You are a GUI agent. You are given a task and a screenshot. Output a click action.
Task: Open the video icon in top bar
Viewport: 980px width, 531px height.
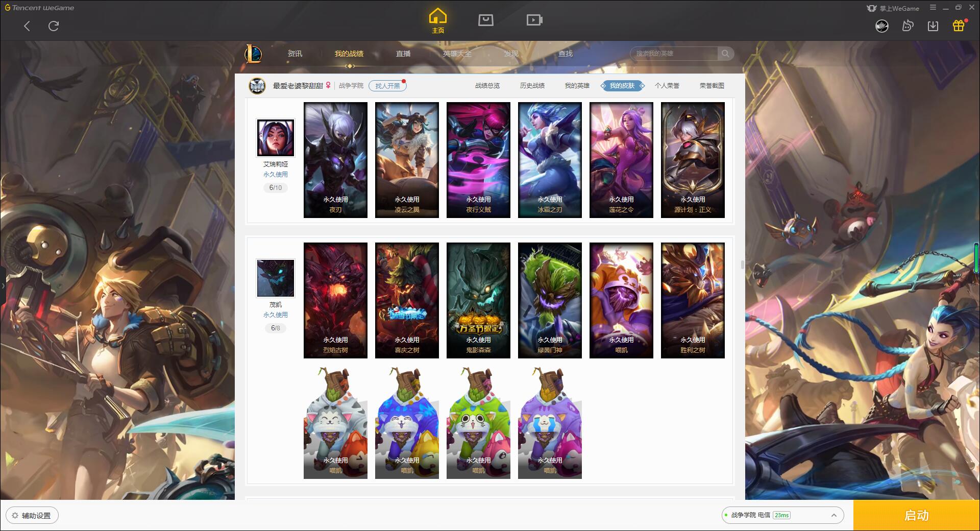534,20
